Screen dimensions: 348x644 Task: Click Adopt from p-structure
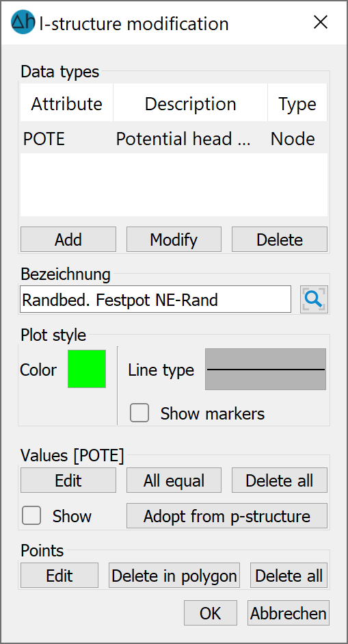[x=226, y=515]
